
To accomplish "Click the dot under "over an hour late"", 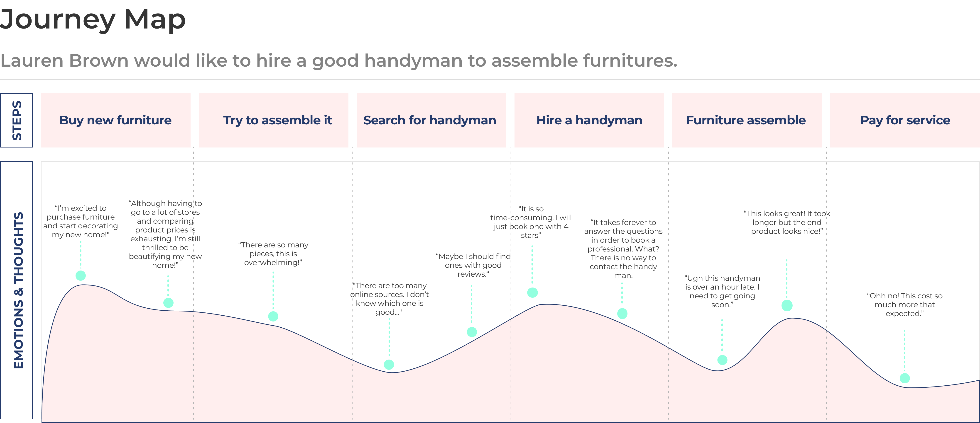I will click(722, 360).
